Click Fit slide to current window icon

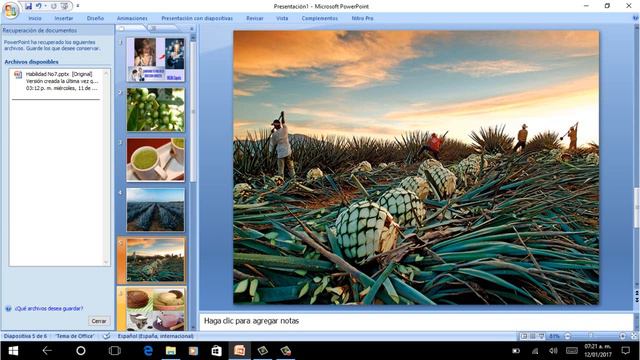point(634,336)
